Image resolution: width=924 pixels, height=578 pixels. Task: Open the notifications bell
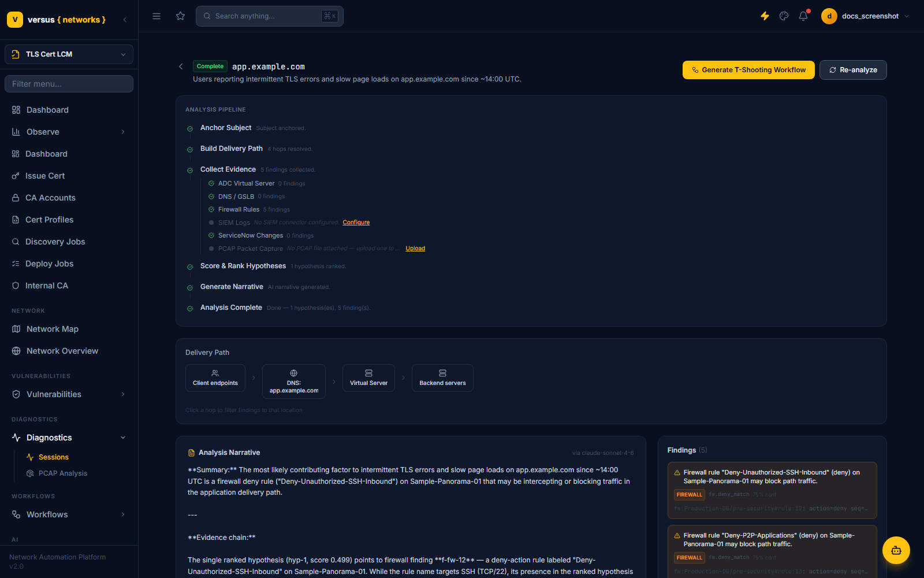[x=803, y=16]
